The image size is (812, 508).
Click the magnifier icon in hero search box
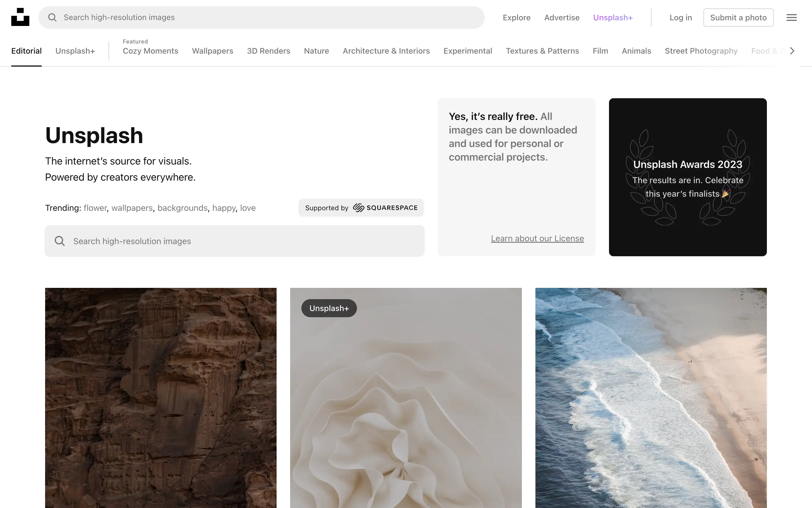tap(60, 241)
